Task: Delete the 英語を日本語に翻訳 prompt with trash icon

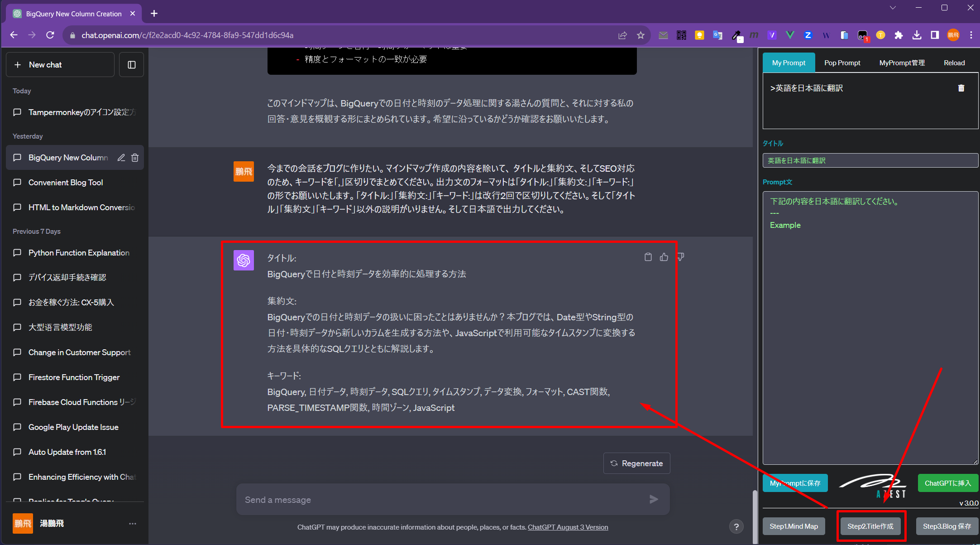Action: click(961, 88)
